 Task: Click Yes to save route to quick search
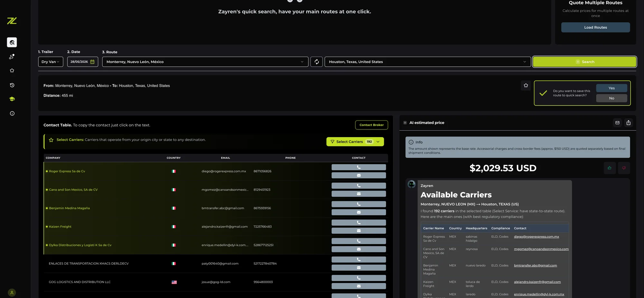[611, 88]
